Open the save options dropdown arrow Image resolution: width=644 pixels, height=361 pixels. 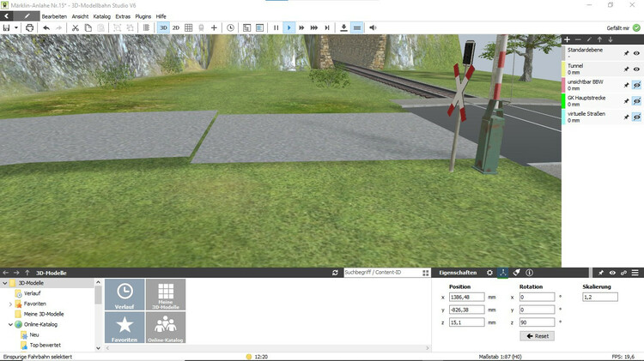click(16, 28)
